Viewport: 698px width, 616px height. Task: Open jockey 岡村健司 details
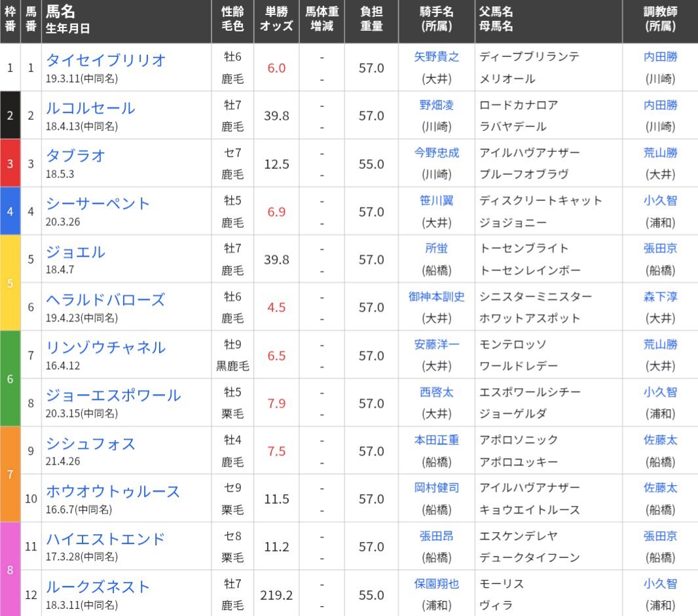[436, 488]
